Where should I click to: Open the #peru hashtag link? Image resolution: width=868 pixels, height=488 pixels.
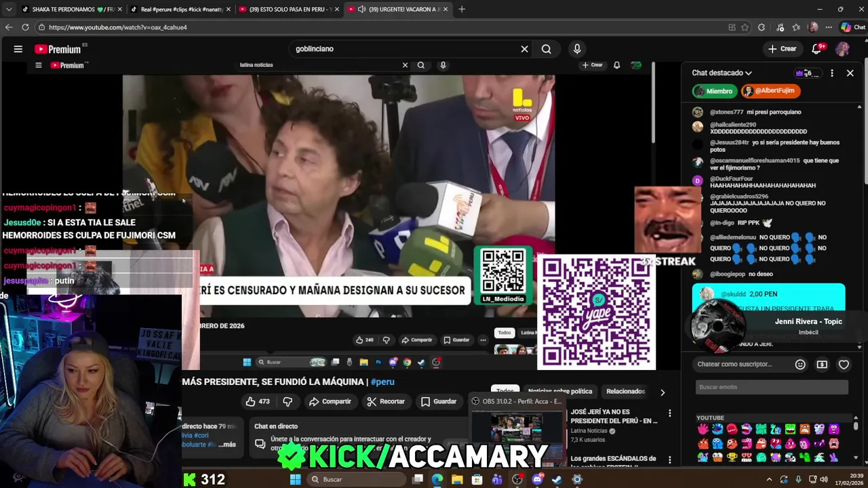(x=382, y=382)
